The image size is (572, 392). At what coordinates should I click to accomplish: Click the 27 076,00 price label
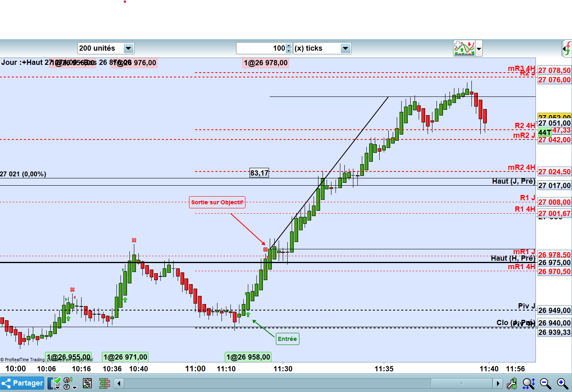tap(554, 80)
